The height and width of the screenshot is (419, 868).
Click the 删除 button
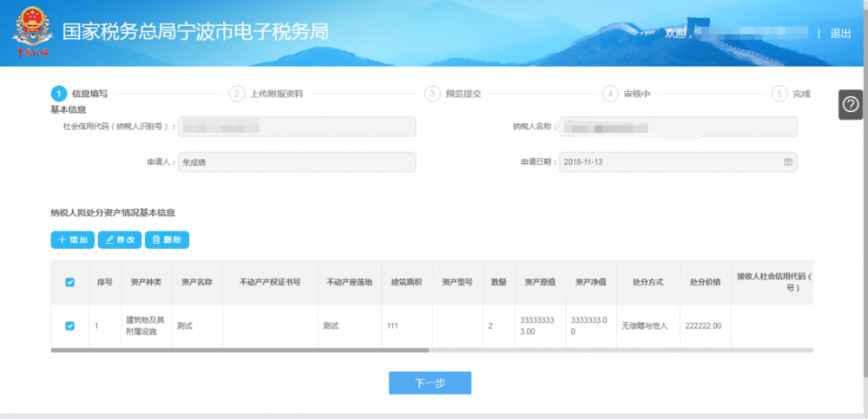click(167, 239)
